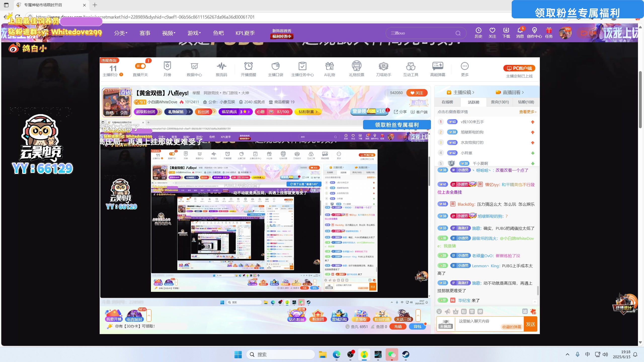Screen dimensions: 644x362
Task: Switch to 钻粉(108) tab
Action: click(526, 102)
